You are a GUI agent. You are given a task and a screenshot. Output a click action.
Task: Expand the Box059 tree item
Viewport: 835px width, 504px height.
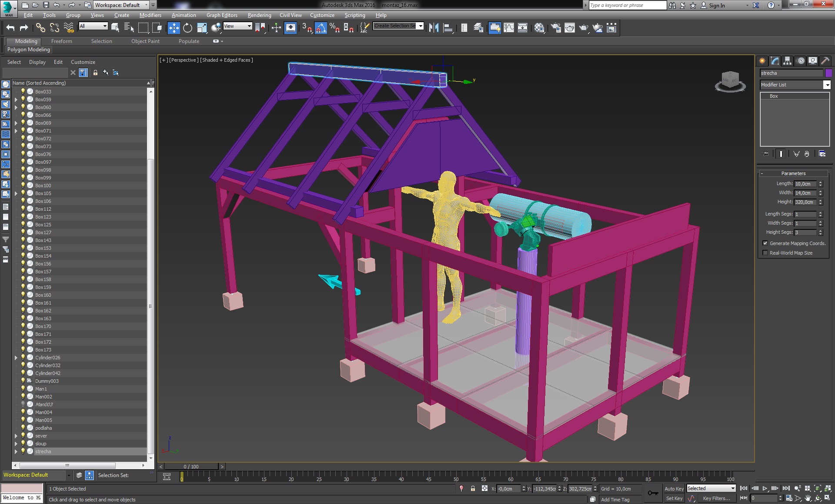(16, 99)
